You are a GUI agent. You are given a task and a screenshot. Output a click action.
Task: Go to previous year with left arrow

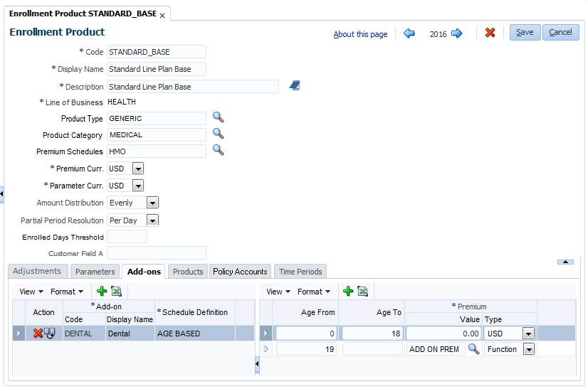pos(409,33)
